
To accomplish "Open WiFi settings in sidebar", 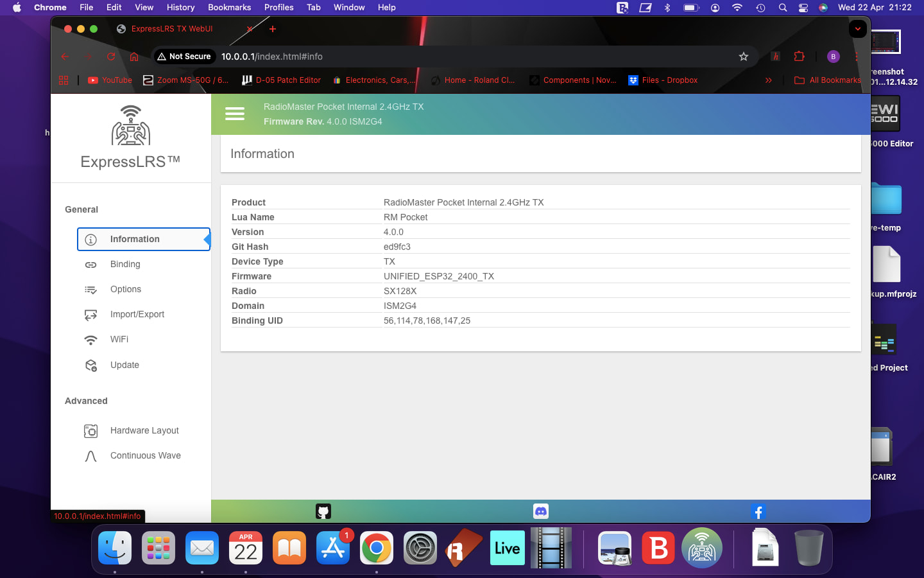I will (x=119, y=339).
